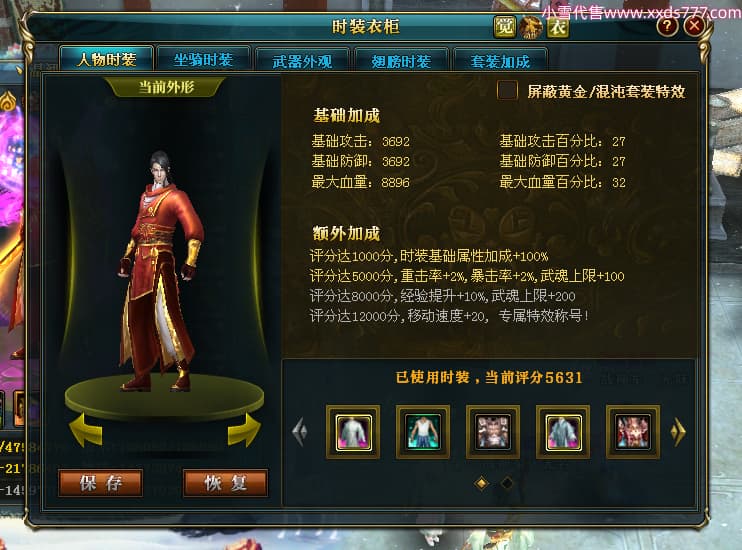Select the white tank top costume icon
This screenshot has height=550, width=742.
(423, 432)
